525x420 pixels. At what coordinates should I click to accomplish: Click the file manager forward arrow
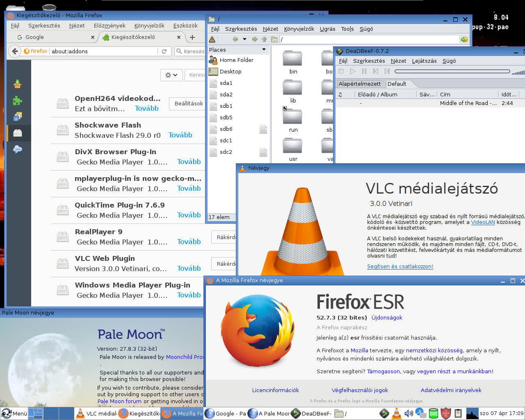tap(255, 39)
